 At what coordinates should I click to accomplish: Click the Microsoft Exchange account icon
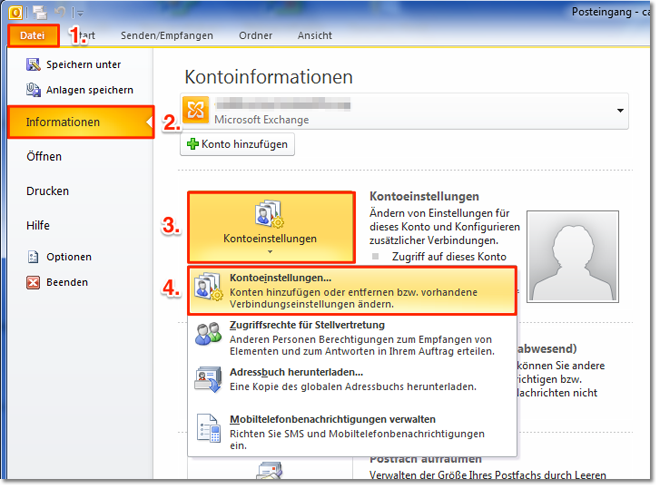[x=195, y=110]
